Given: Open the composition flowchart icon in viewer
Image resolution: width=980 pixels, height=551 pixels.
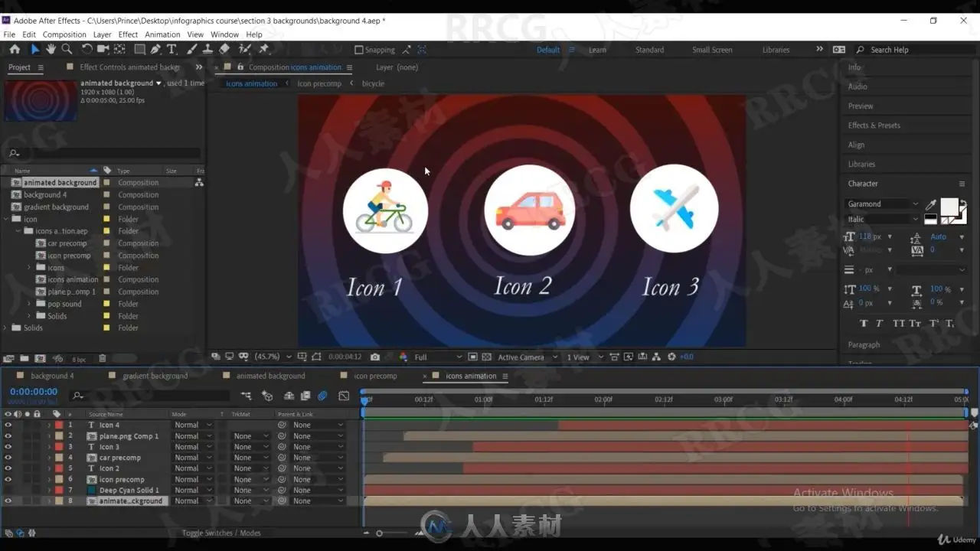Looking at the screenshot, I should pyautogui.click(x=657, y=357).
